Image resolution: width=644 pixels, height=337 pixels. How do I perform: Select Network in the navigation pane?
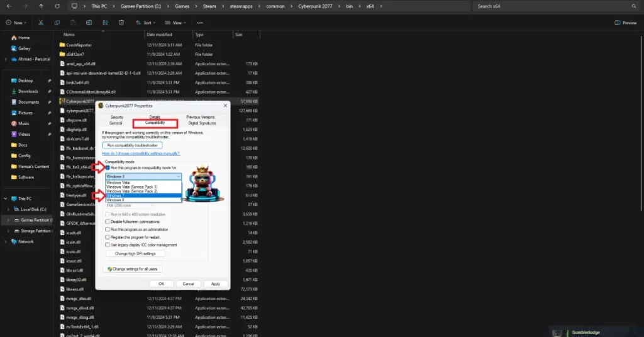click(x=25, y=242)
